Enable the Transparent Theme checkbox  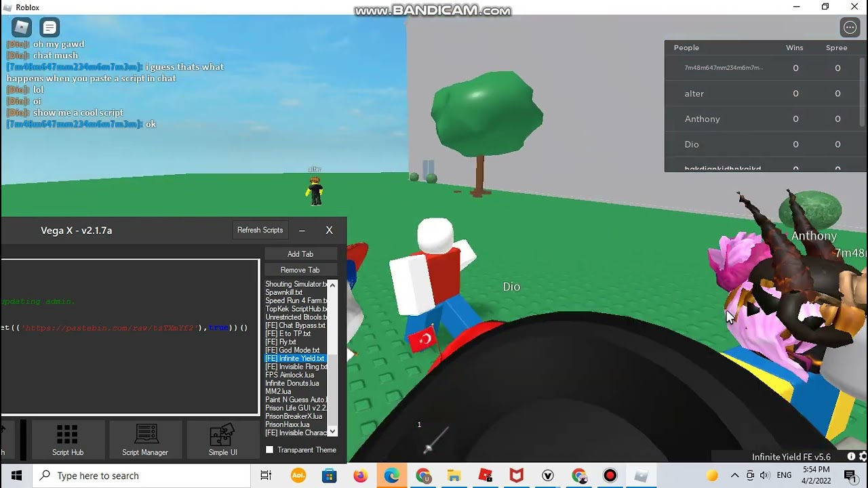click(270, 449)
